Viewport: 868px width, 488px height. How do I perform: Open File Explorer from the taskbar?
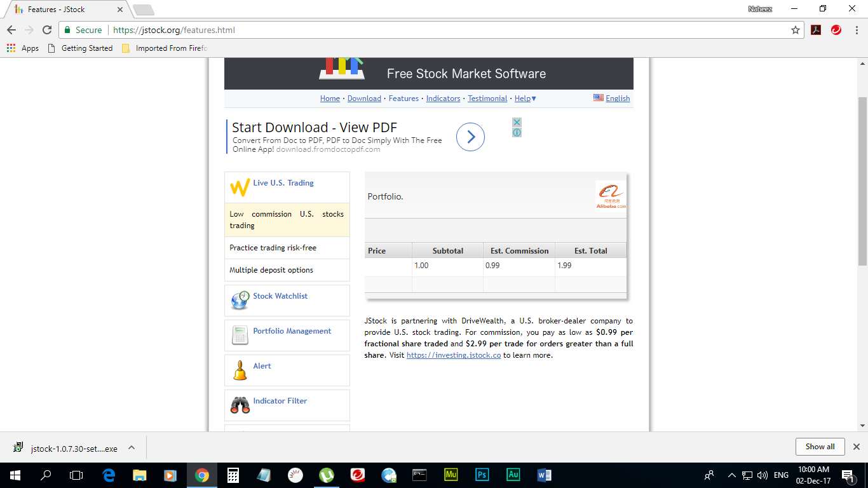coord(140,475)
